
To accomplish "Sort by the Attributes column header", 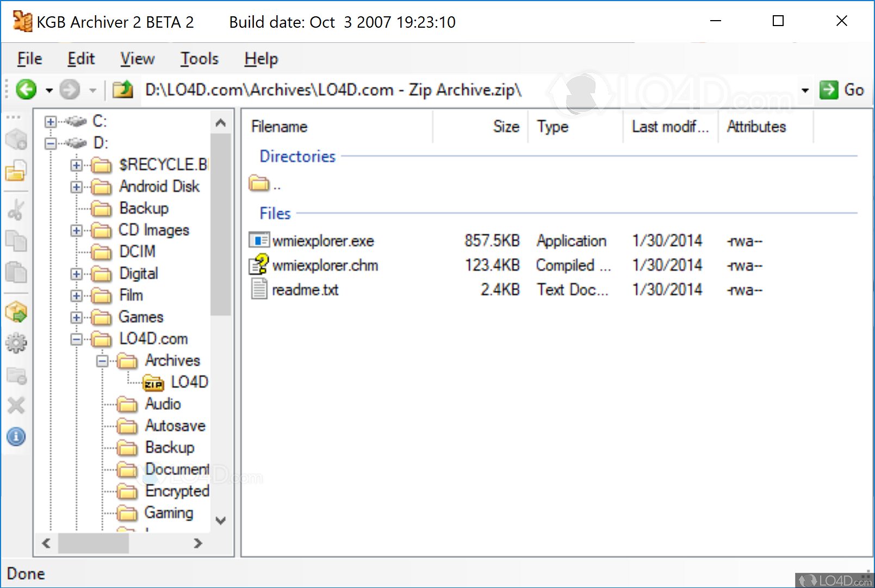I will coord(765,127).
